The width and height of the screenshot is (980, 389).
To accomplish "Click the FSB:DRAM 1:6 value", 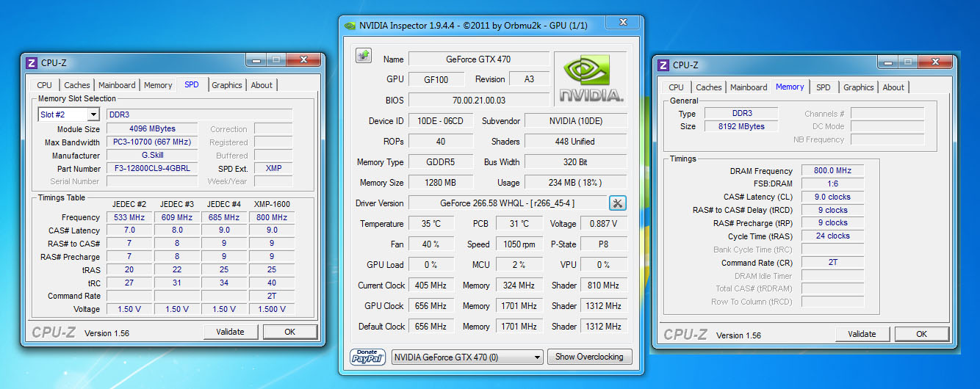I will point(833,184).
